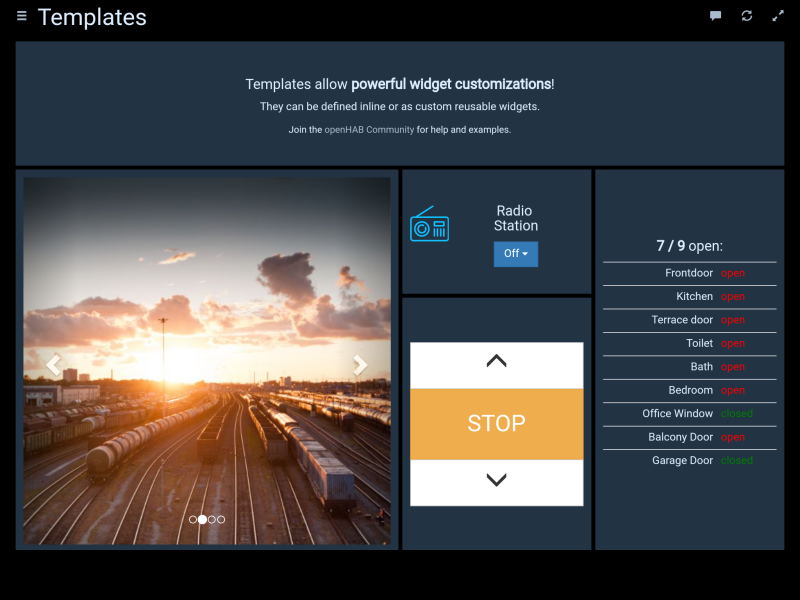The width and height of the screenshot is (800, 600).
Task: Select the fourth carousel indicator dot
Action: [x=221, y=520]
